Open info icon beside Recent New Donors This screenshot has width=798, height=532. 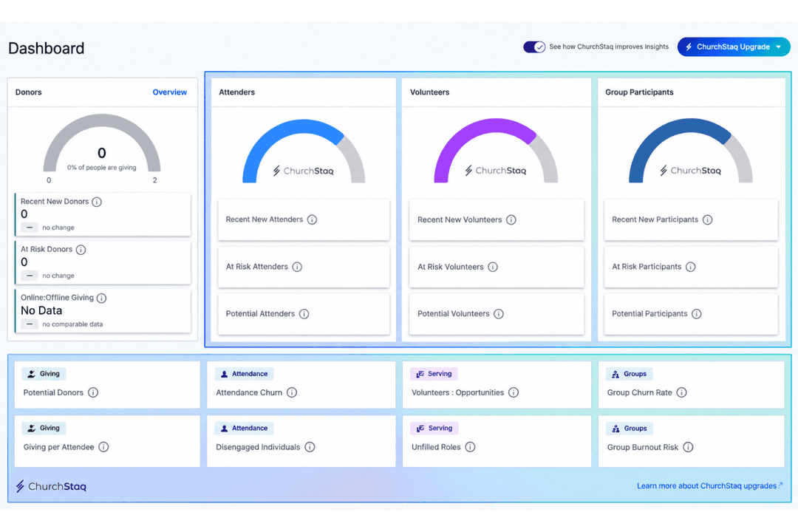97,202
